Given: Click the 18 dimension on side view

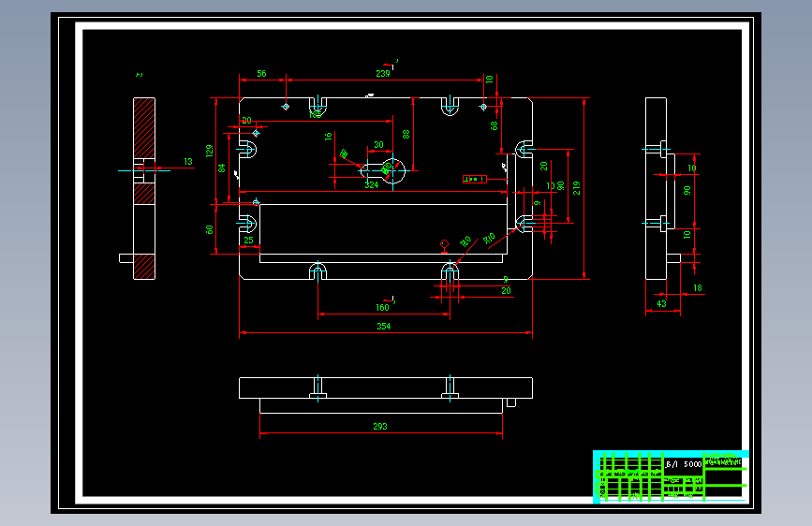Looking at the screenshot, I should [x=698, y=288].
